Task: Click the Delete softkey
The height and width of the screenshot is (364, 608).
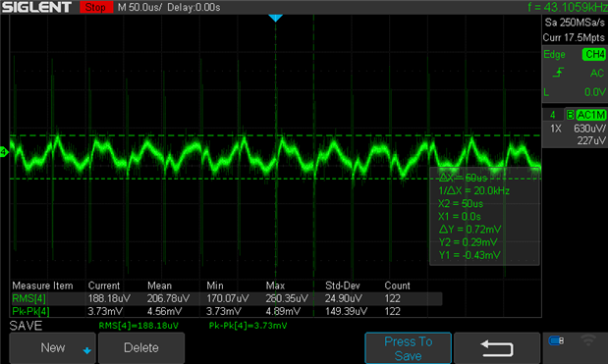Action: click(141, 347)
